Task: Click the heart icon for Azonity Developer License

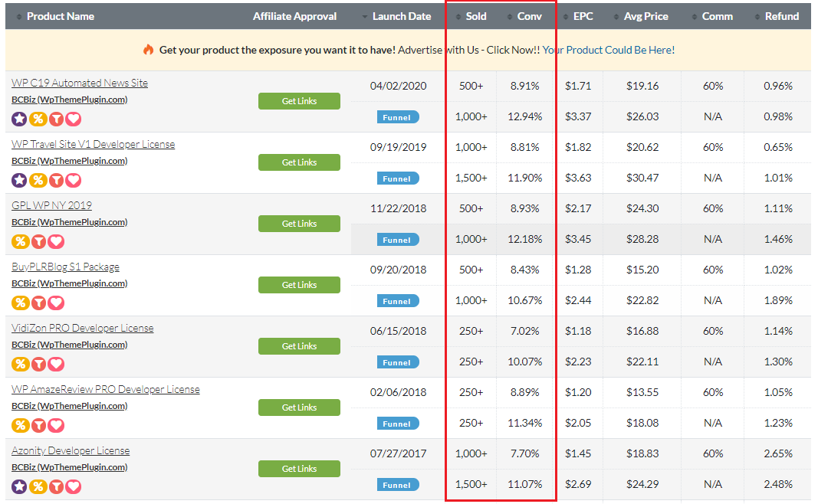Action: pos(74,486)
